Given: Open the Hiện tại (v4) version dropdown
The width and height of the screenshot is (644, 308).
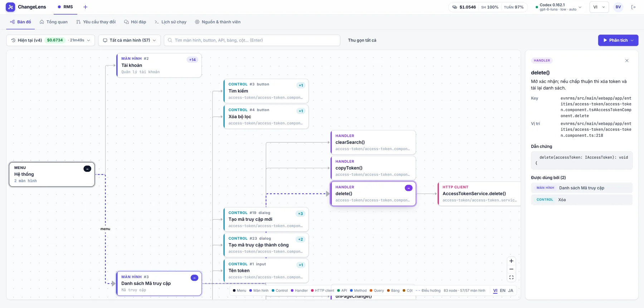Looking at the screenshot, I should pos(50,40).
